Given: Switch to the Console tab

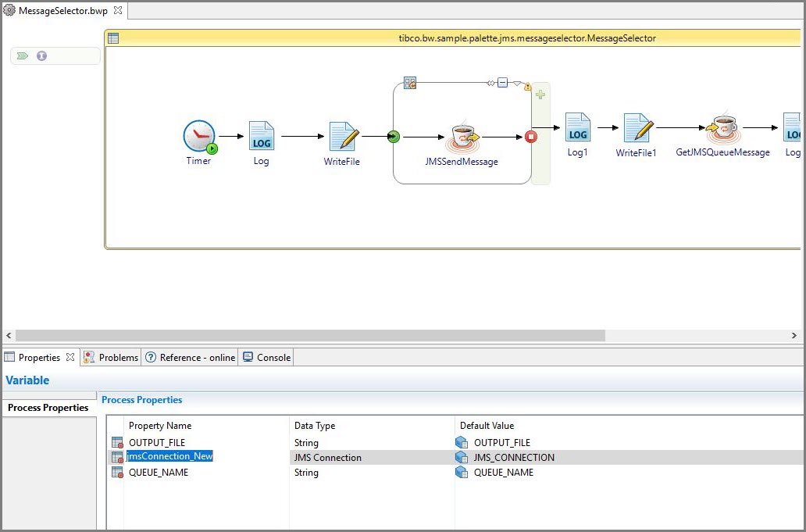Looking at the screenshot, I should 267,357.
